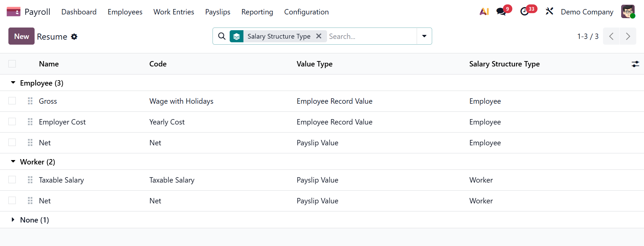
Task: Click the debug tools wrench icon
Action: tap(549, 12)
